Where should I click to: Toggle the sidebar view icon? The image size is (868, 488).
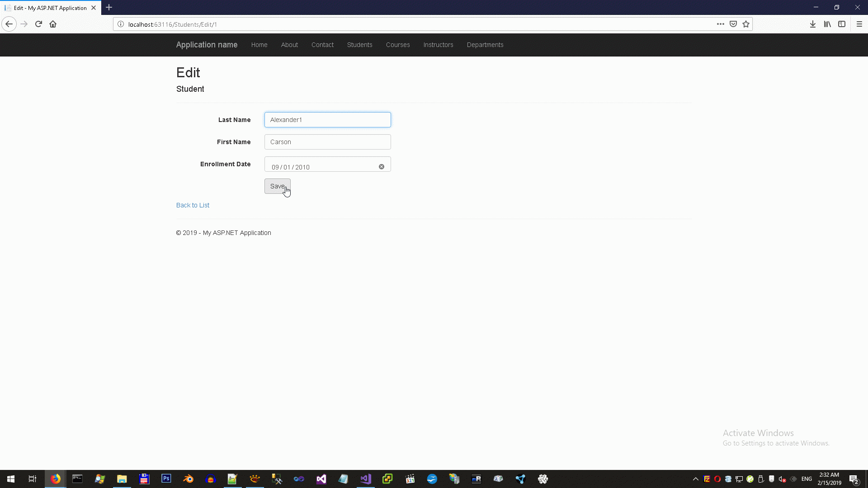pyautogui.click(x=842, y=24)
